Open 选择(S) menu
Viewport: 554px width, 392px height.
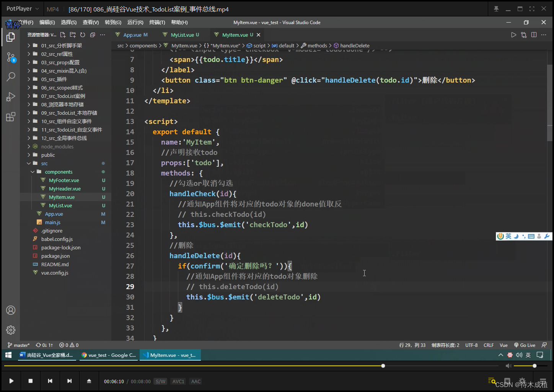[69, 23]
